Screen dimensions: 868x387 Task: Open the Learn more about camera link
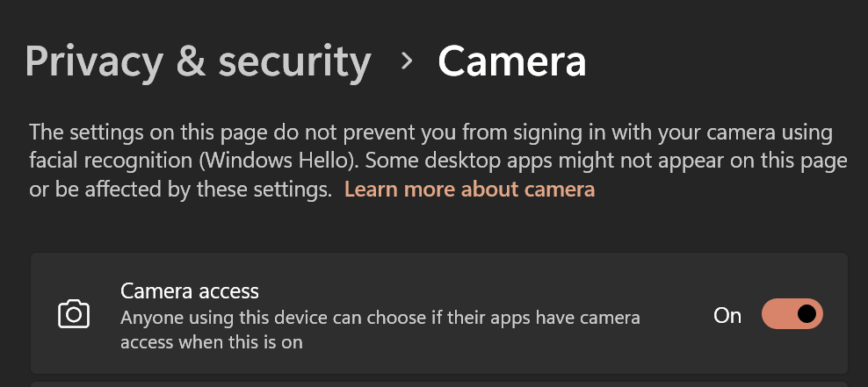coord(469,190)
